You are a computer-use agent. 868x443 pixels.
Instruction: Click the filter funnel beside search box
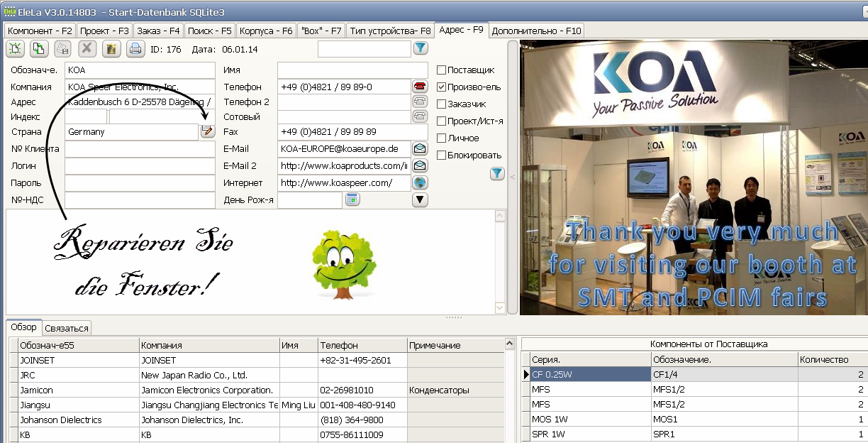click(421, 48)
